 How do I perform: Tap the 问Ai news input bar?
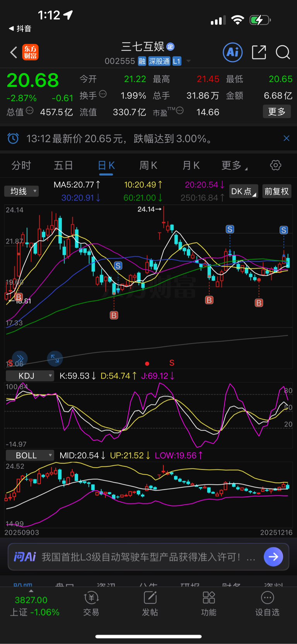tap(148, 557)
